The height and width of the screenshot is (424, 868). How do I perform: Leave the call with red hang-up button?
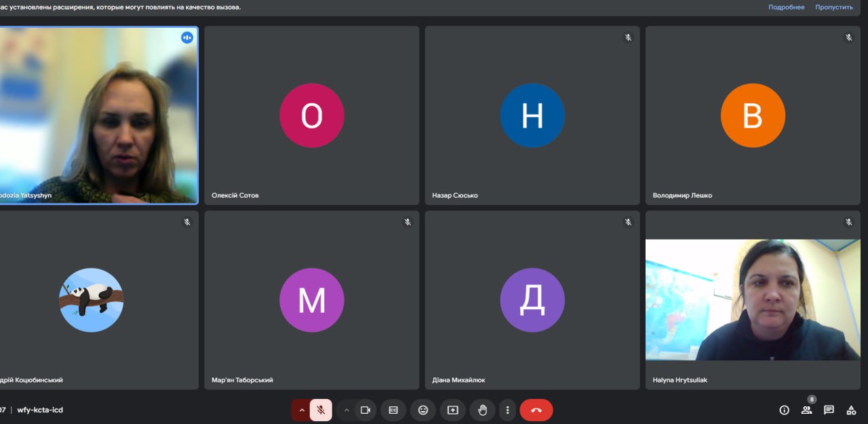point(536,410)
